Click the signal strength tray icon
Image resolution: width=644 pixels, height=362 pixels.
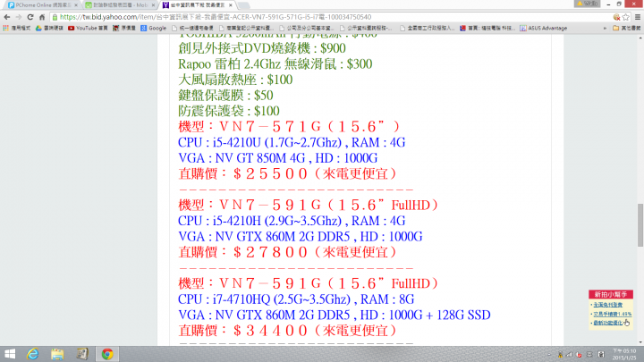coord(569,354)
